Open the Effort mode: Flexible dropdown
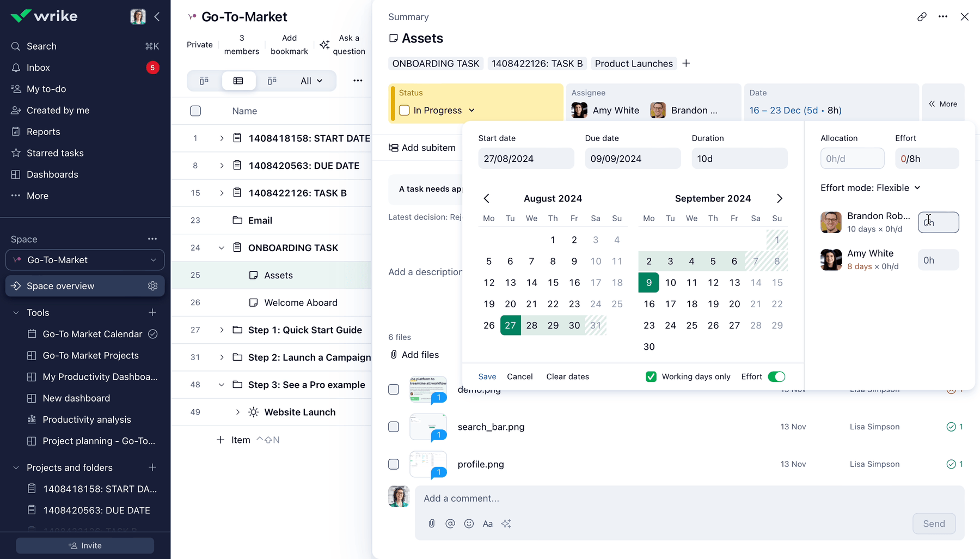The image size is (980, 559). [871, 188]
